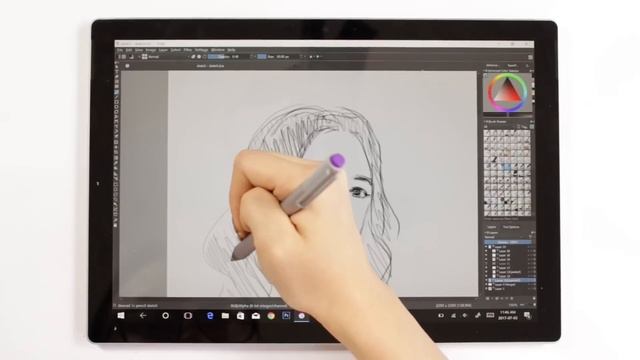Click the color model label in the status bar

[258, 306]
